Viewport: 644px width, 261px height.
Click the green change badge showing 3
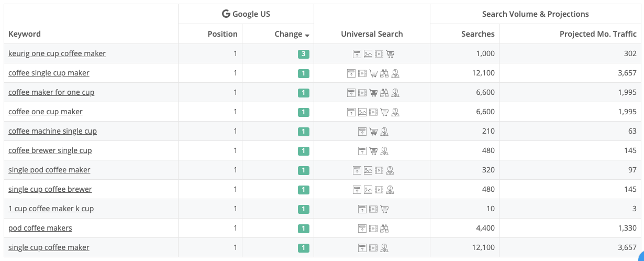point(304,53)
